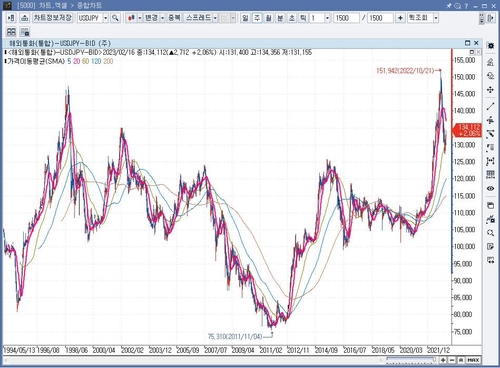Image resolution: width=500 pixels, height=368 pixels.
Task: Click the SMA indicator marker left of 가격이동평균(SMA)
Action: tap(5, 61)
